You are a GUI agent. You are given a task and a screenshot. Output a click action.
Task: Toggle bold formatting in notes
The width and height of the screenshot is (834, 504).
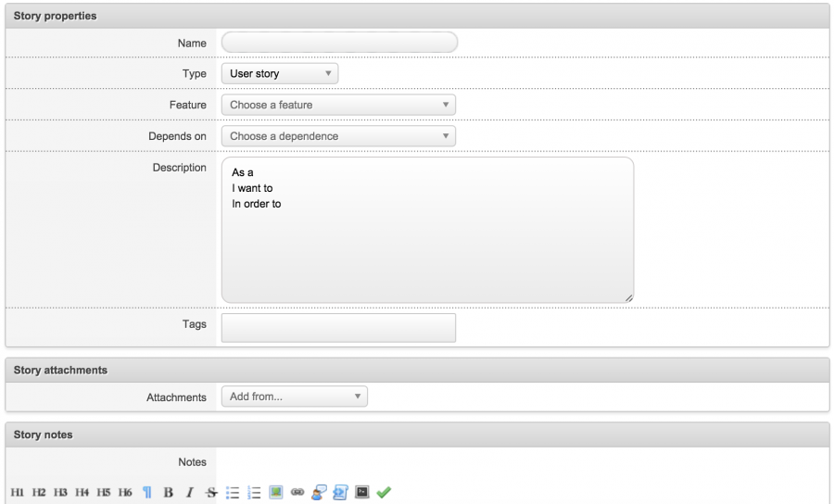pyautogui.click(x=168, y=492)
